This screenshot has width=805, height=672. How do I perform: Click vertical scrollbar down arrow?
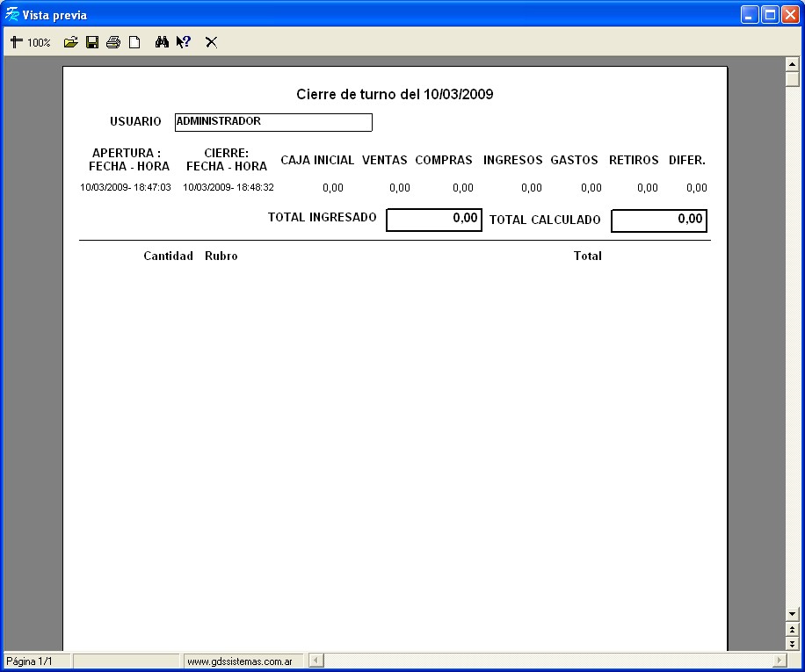coord(792,614)
